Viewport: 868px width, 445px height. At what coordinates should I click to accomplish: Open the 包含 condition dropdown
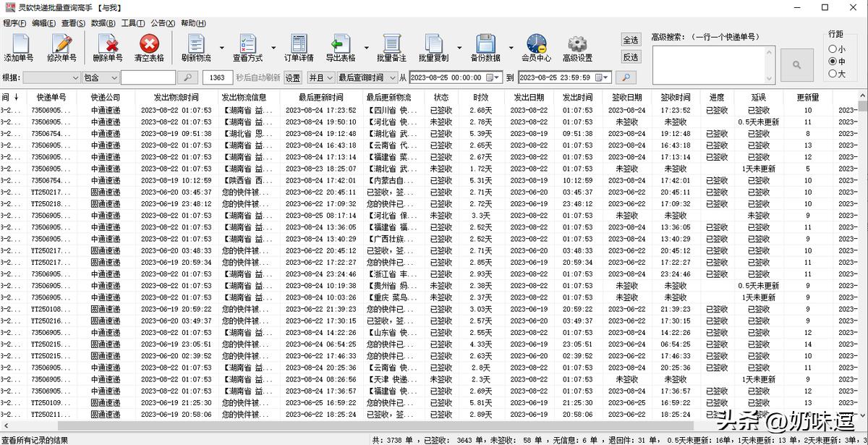click(101, 77)
